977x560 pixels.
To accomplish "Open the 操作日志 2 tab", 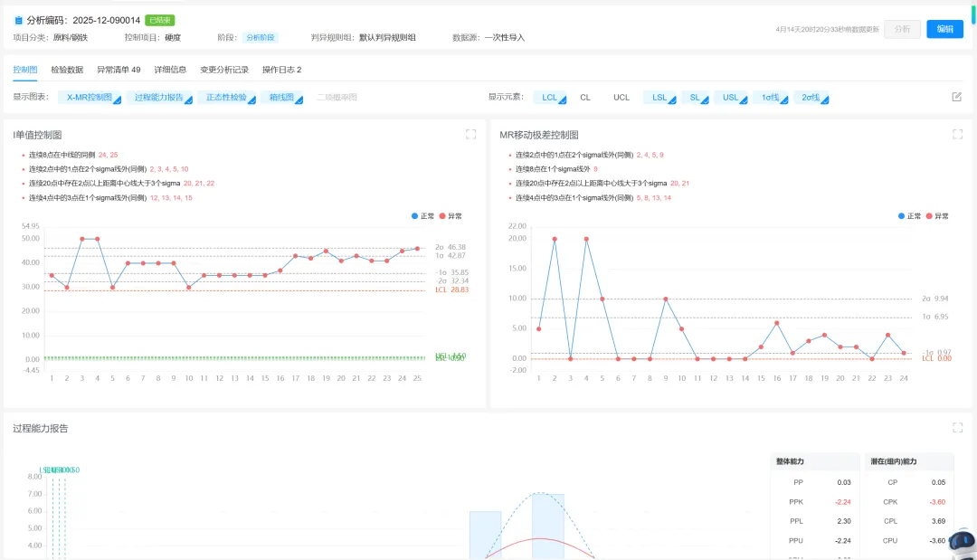I will pos(281,70).
